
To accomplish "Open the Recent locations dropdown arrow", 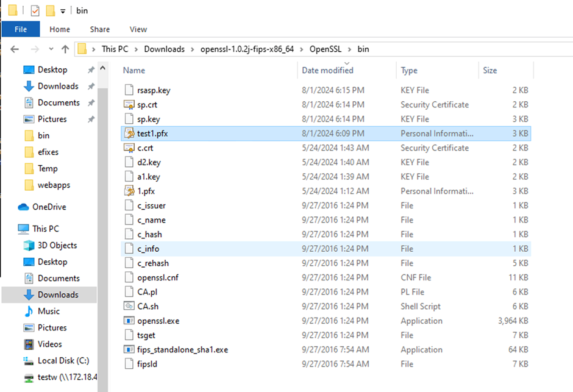I will point(51,49).
